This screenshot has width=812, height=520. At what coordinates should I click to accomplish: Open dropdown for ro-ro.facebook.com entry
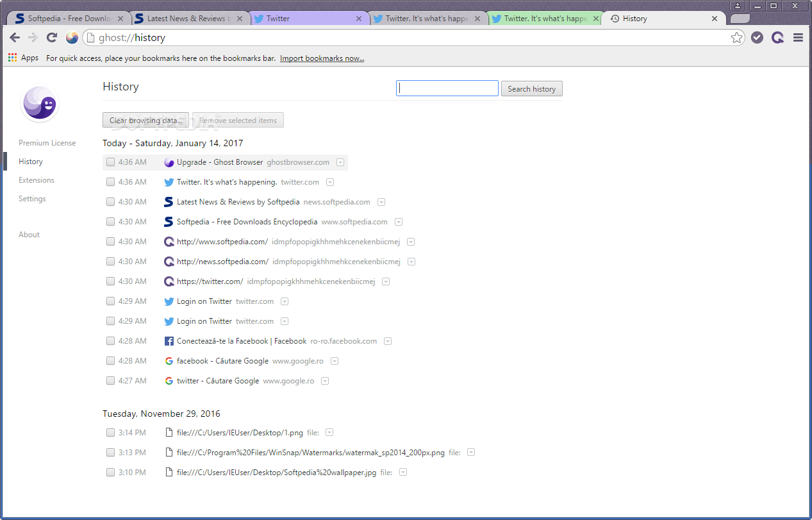pos(388,341)
